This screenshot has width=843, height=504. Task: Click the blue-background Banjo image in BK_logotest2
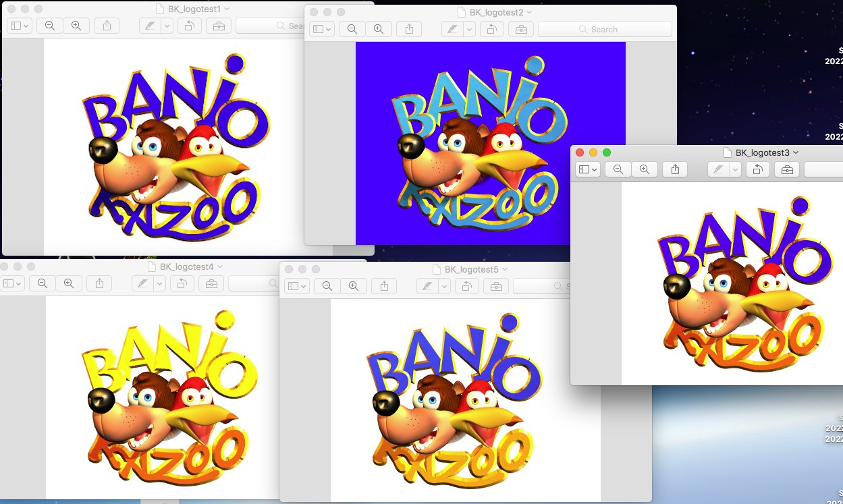point(491,143)
